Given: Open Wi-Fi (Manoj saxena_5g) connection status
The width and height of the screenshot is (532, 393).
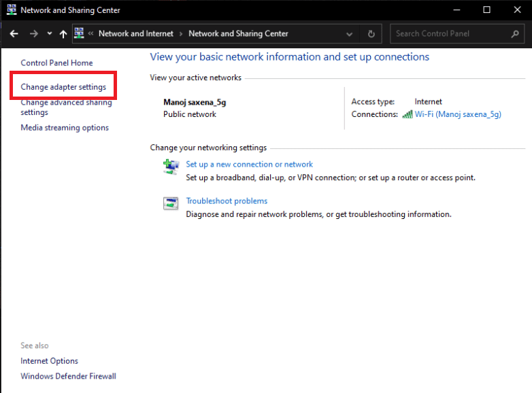Looking at the screenshot, I should coord(458,114).
